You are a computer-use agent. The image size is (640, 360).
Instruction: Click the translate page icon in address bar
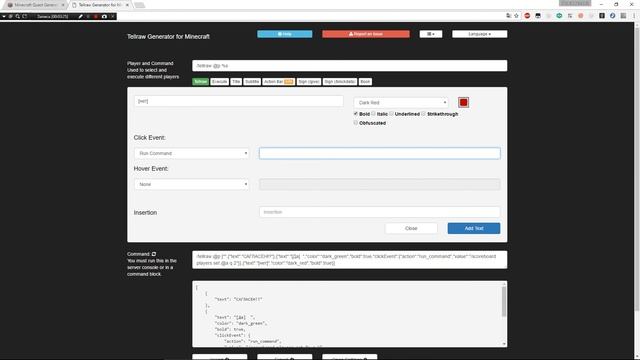click(508, 16)
